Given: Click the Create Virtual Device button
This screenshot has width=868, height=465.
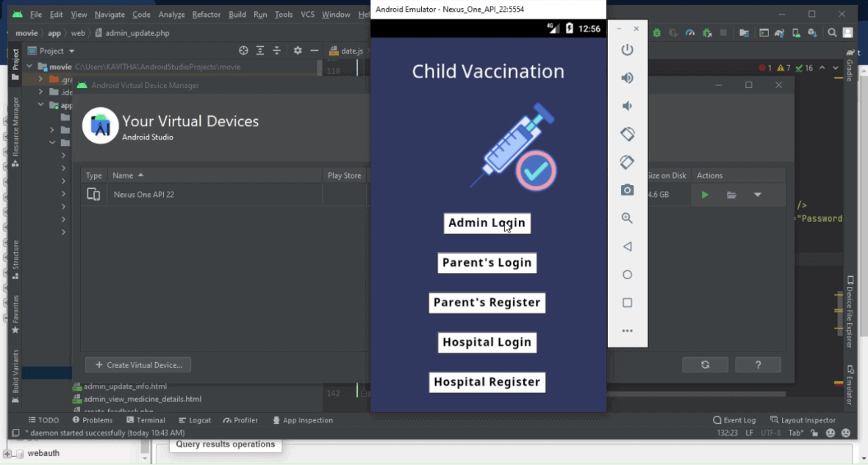Looking at the screenshot, I should 138,364.
